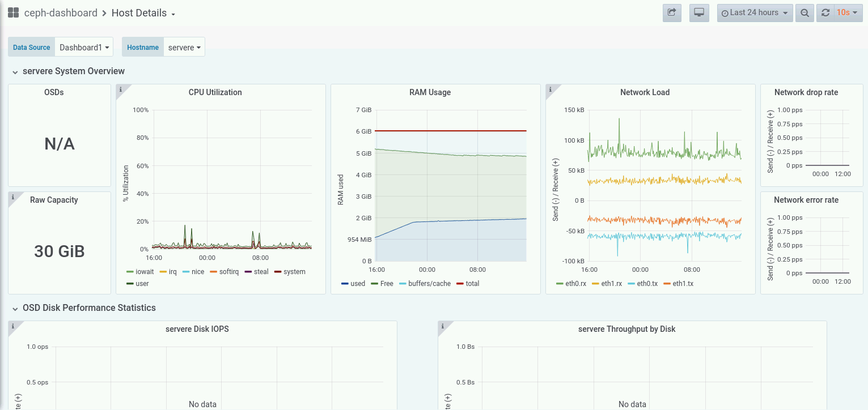Open the Dashboard1 data source dropdown
The height and width of the screenshot is (410, 868).
coord(84,48)
